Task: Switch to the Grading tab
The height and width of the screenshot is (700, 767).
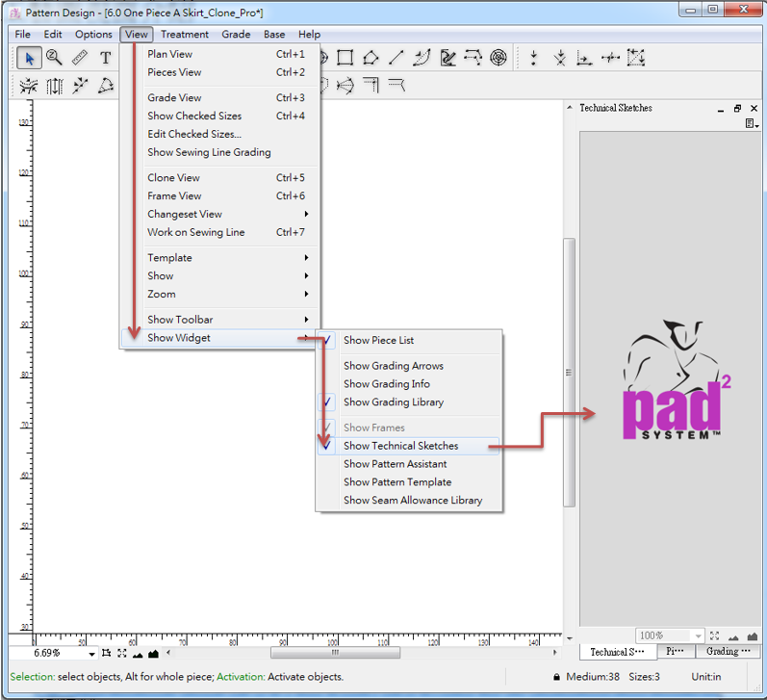Action: (726, 652)
